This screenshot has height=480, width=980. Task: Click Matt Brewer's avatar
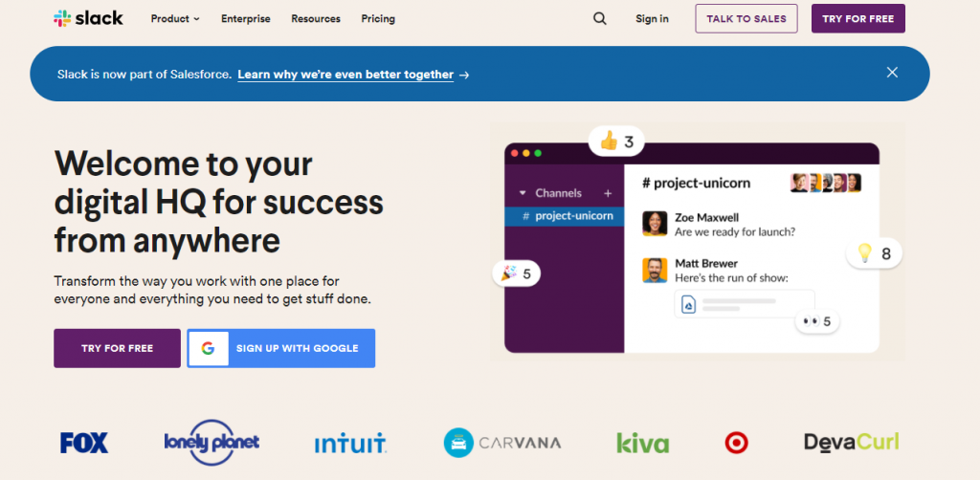click(x=655, y=271)
